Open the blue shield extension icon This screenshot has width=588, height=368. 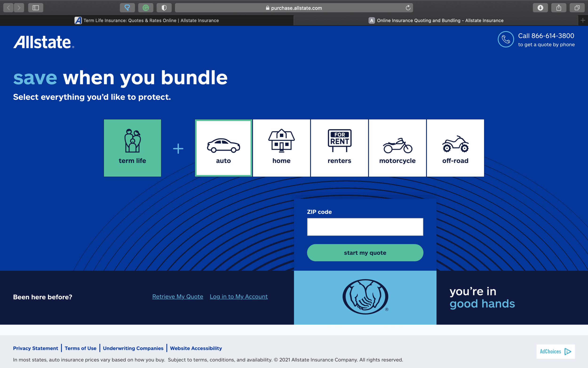coord(127,8)
